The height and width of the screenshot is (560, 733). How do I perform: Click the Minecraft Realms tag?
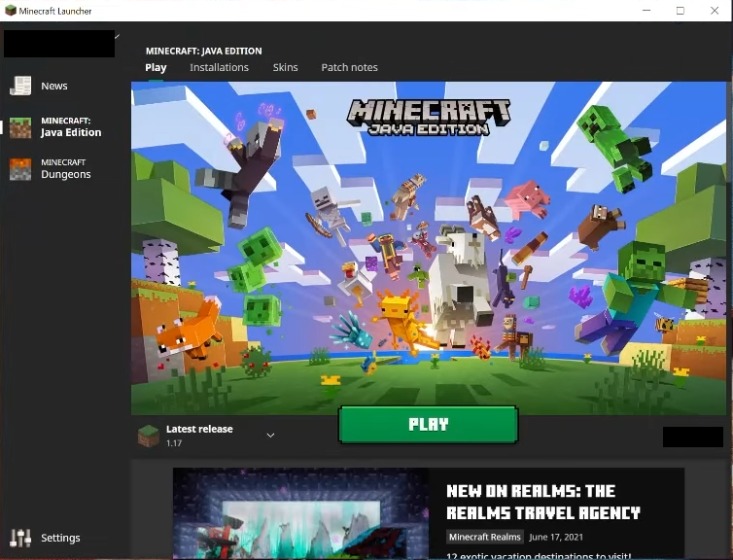click(x=485, y=537)
